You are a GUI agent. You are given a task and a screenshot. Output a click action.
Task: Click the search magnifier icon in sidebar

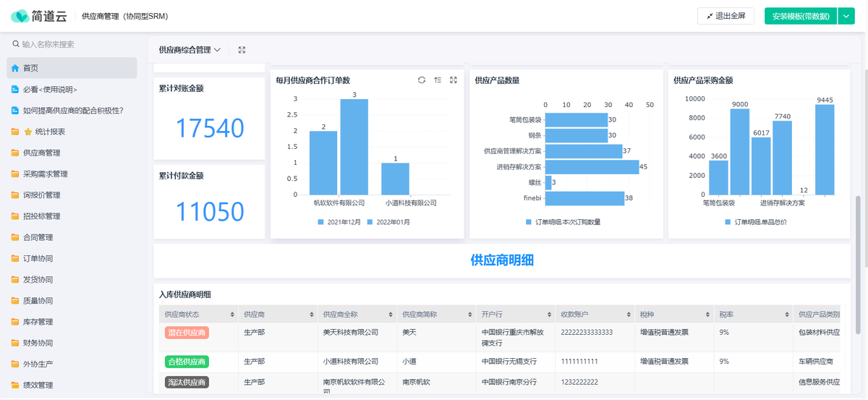[15, 45]
